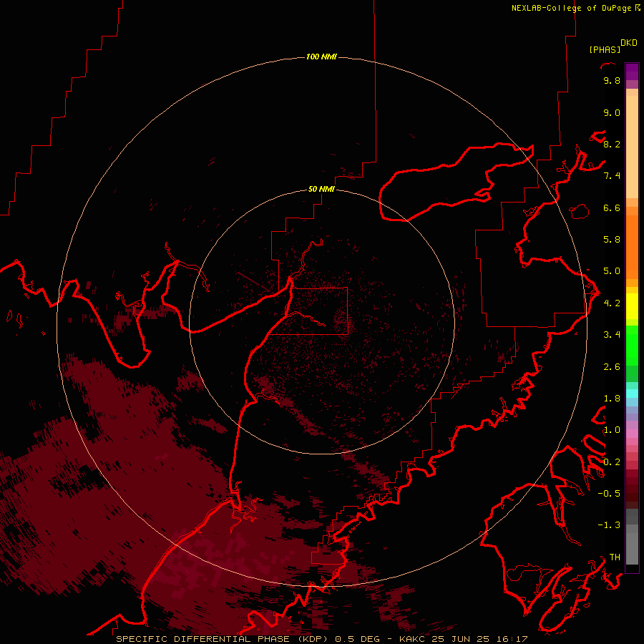644x644 pixels.
Task: Click the [PHAS] label above color bar
Action: tap(605, 49)
